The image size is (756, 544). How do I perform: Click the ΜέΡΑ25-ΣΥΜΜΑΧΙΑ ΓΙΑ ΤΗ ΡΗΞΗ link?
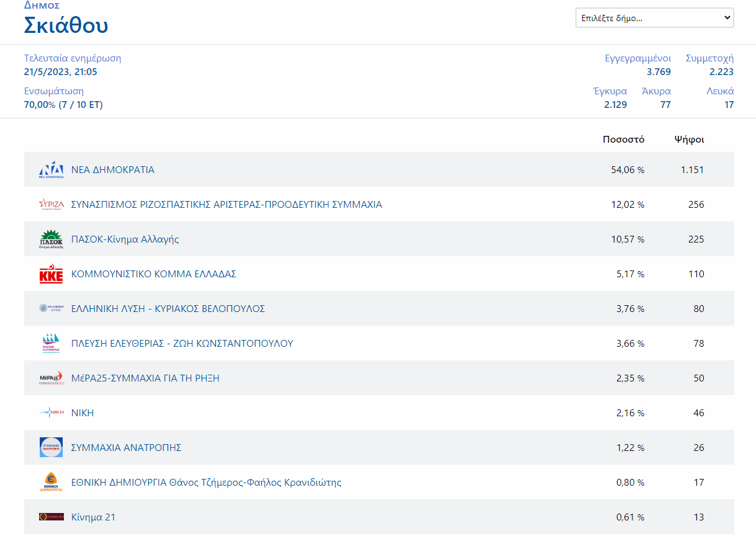tap(145, 378)
